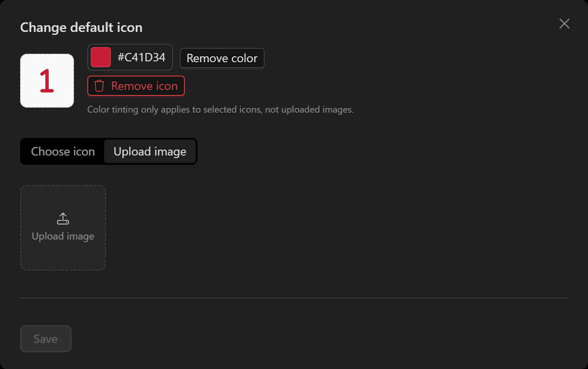Click the dashed upload drop zone area
The width and height of the screenshot is (588, 369).
point(63,228)
